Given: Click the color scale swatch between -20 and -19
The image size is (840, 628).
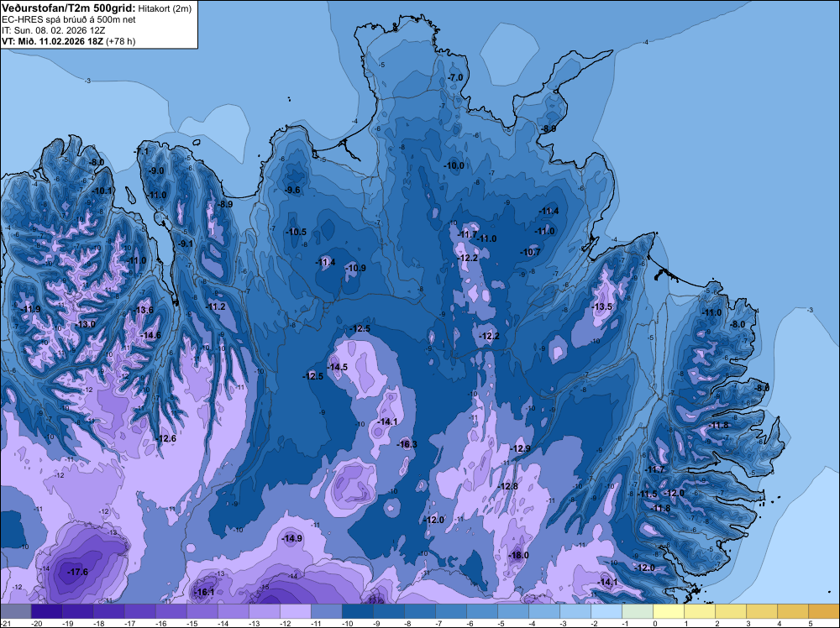Looking at the screenshot, I should point(46,611).
